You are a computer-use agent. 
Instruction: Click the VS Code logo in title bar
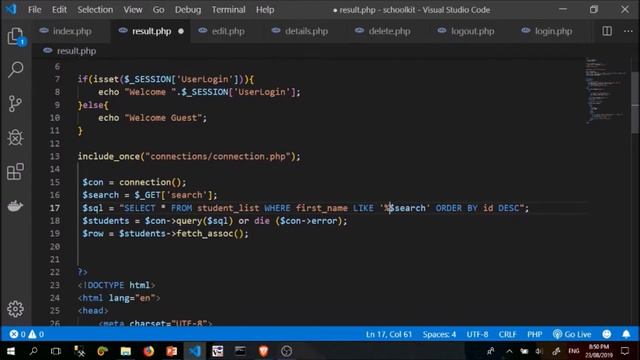pos(11,9)
